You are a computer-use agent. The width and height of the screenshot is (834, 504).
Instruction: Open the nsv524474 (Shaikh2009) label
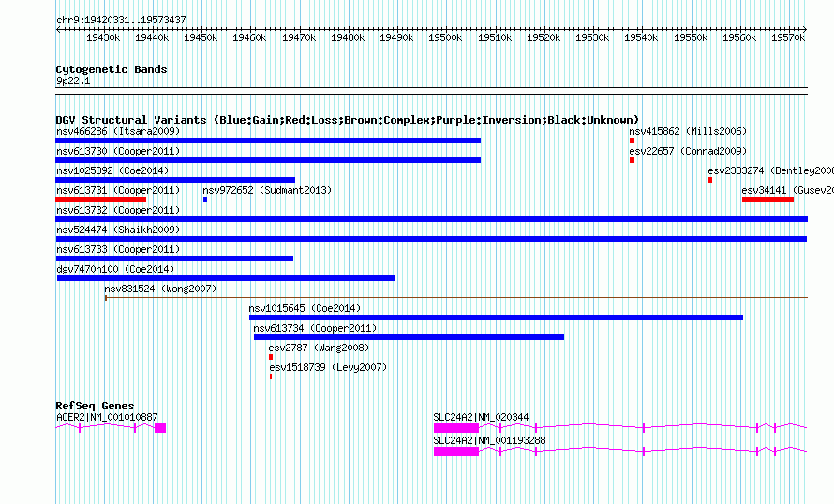tap(118, 230)
